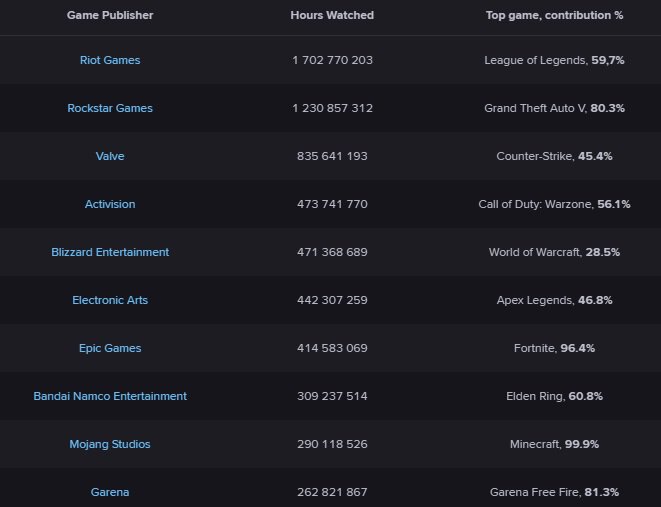This screenshot has height=507, width=661.
Task: Open the Rockstar Games publisher link
Action: (x=110, y=108)
